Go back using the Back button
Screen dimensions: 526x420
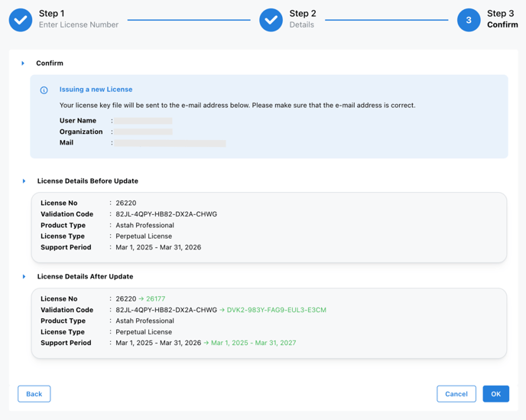[x=34, y=394]
